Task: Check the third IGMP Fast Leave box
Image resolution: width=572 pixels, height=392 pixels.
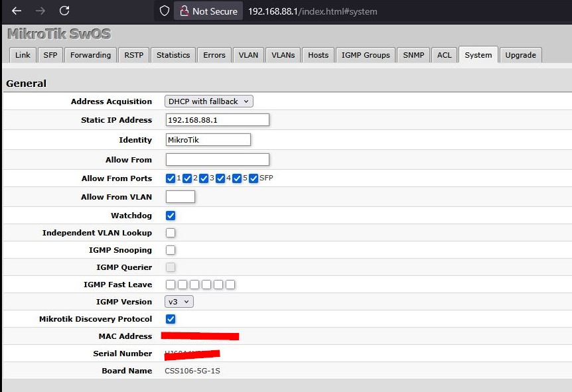Action: 194,285
